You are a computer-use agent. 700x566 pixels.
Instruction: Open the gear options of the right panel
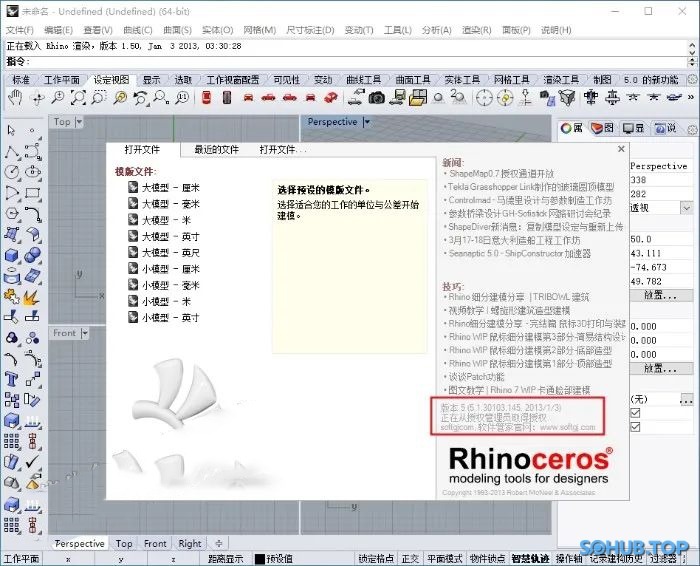pyautogui.click(x=692, y=129)
